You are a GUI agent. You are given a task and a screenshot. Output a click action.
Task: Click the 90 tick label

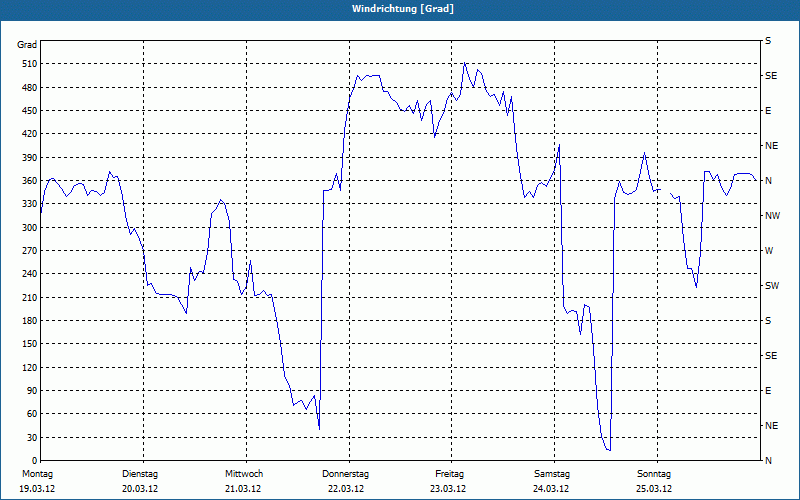[x=32, y=391]
